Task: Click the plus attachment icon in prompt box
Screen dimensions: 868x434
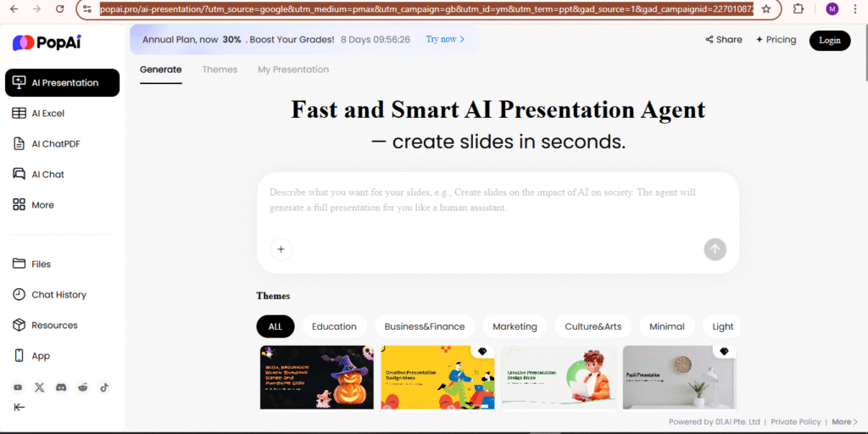Action: pyautogui.click(x=281, y=249)
